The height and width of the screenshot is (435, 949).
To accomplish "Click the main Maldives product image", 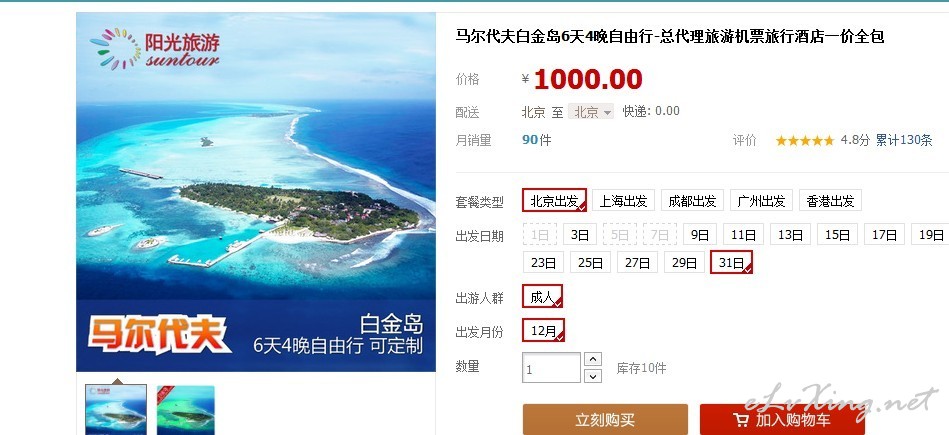I will [x=256, y=192].
